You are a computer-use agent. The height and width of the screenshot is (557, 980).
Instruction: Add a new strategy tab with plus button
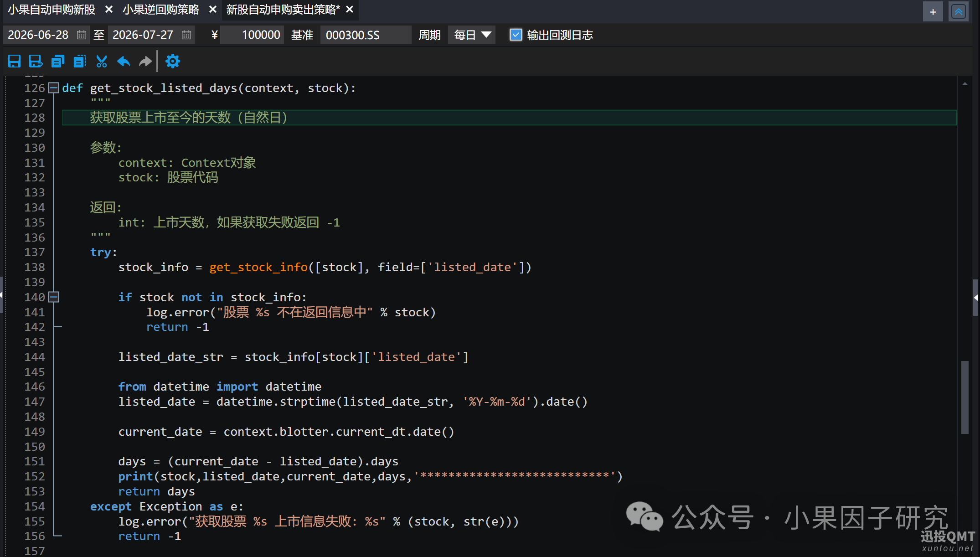click(933, 12)
